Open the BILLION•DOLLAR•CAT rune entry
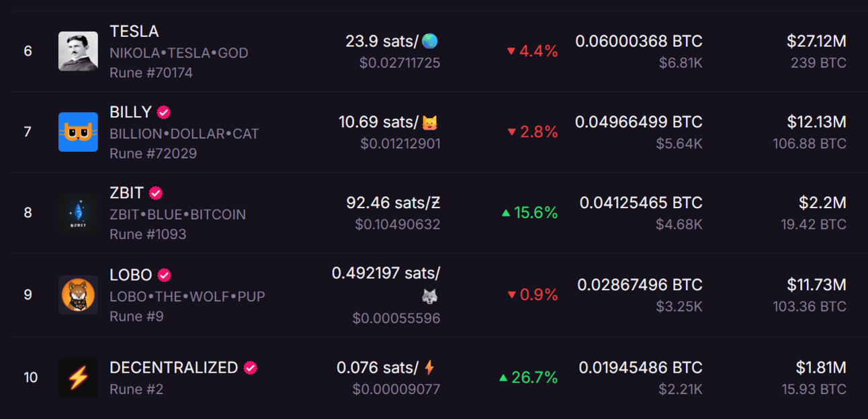The height and width of the screenshot is (419, 868). tap(184, 134)
